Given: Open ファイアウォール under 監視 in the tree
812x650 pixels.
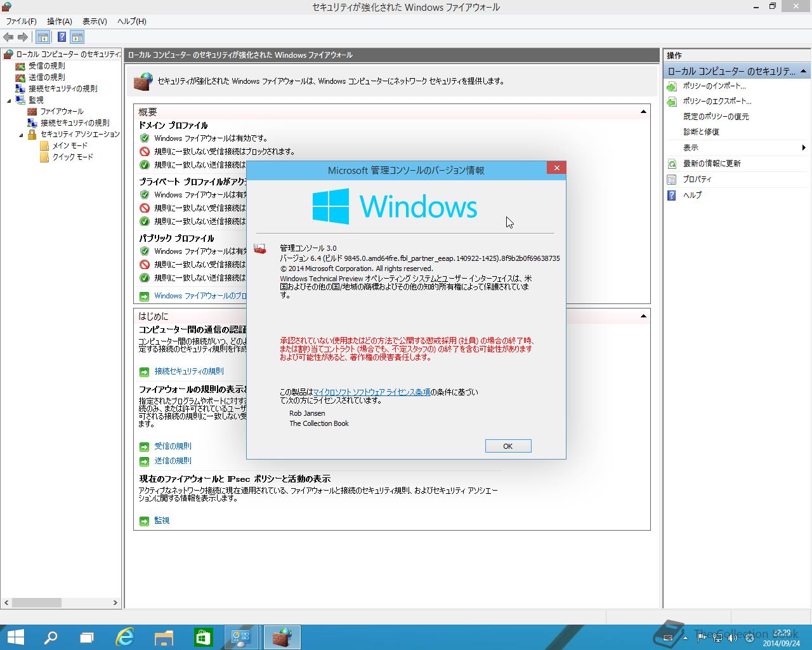Looking at the screenshot, I should [x=62, y=112].
